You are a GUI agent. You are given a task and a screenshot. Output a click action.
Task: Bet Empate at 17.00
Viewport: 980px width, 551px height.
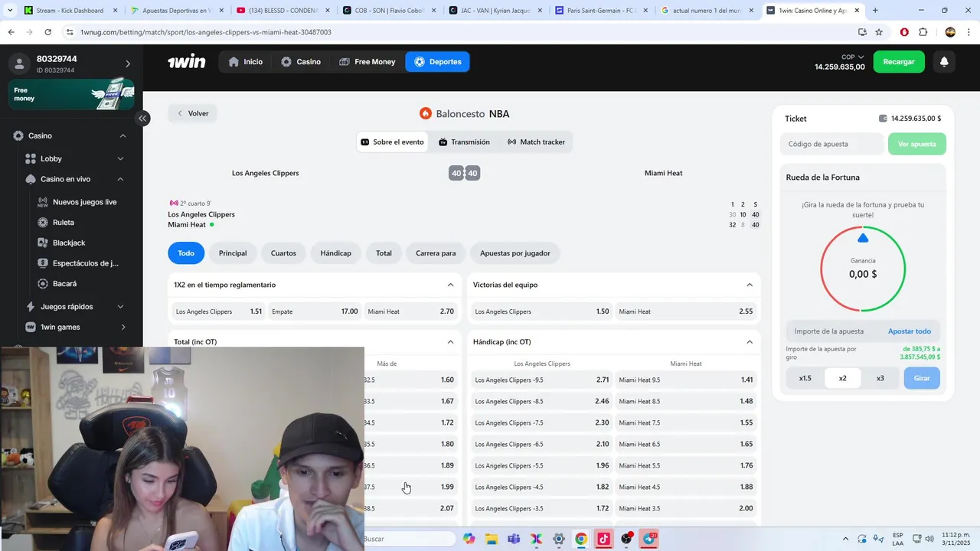tap(315, 311)
